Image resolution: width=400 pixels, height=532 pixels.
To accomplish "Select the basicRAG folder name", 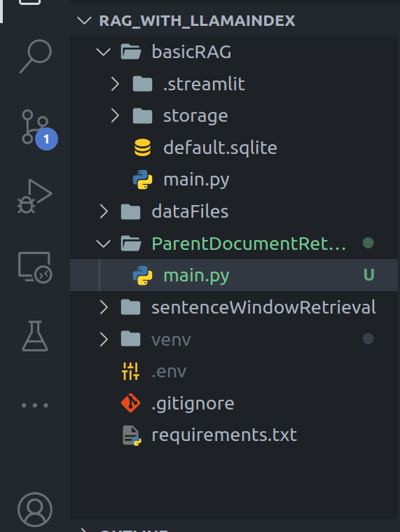I will click(191, 52).
